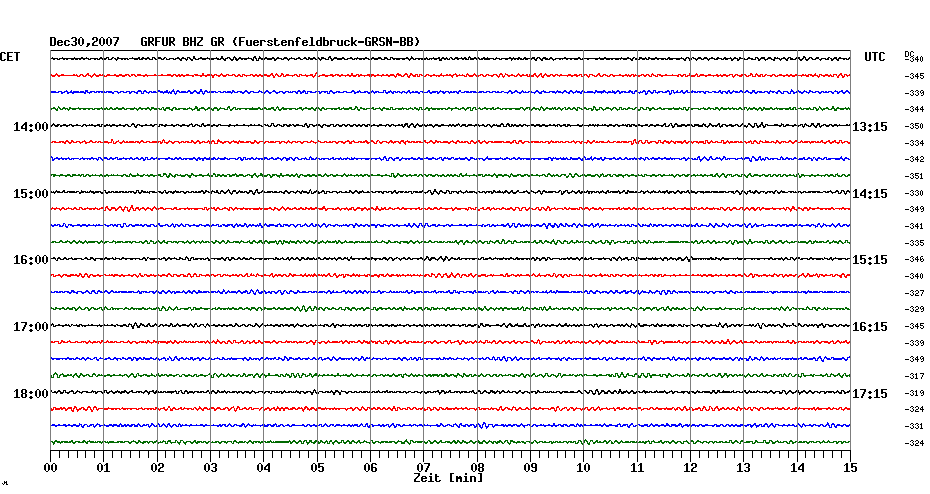
Task: Select minute tick label "13" on time axis
Action: click(x=744, y=468)
